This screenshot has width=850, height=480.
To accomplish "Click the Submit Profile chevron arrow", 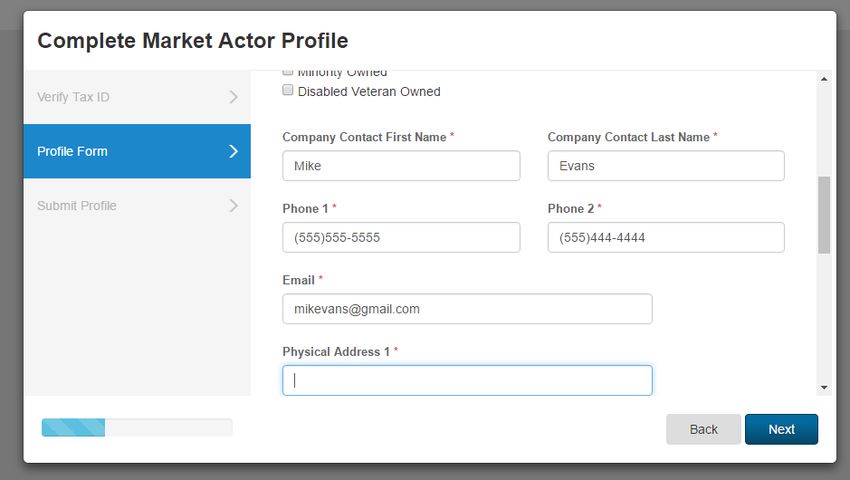I will [233, 206].
